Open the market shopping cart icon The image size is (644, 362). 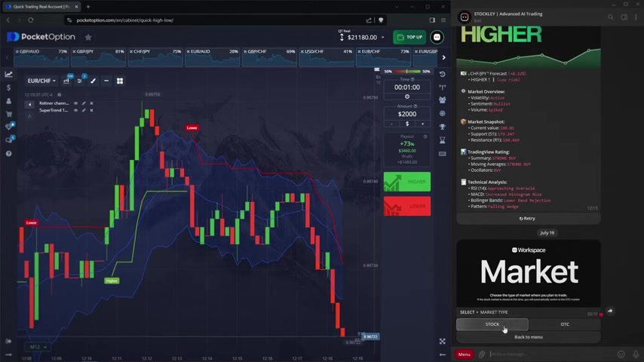click(x=8, y=114)
